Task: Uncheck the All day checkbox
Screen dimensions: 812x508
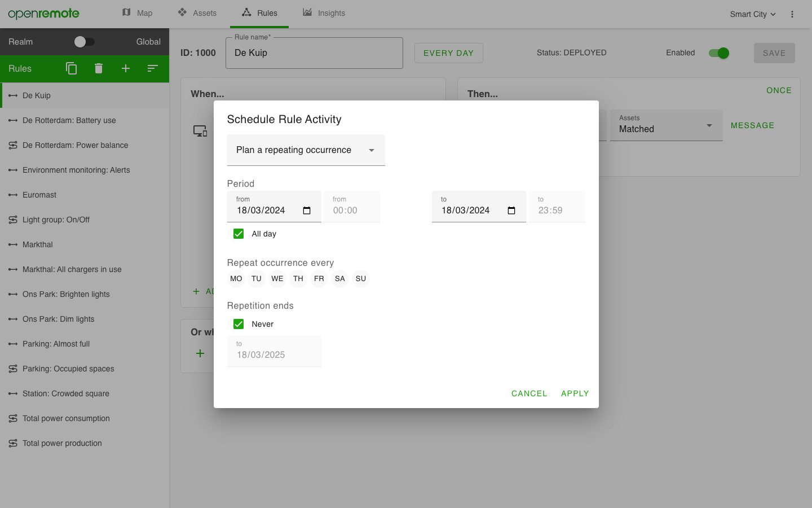Action: (x=239, y=233)
